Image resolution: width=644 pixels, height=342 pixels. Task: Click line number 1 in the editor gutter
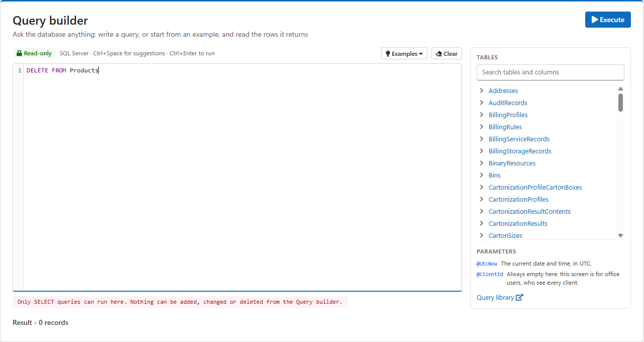pos(20,70)
